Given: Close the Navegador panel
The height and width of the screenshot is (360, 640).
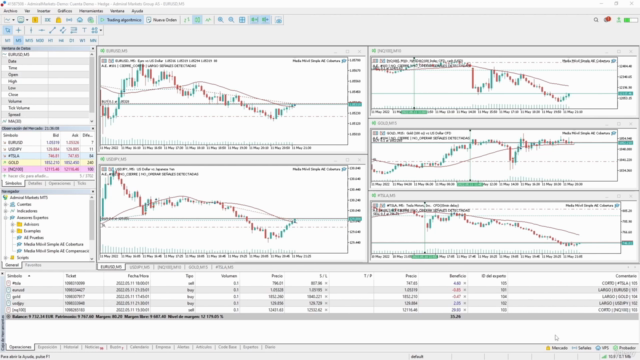Looking at the screenshot, I should tap(93, 191).
